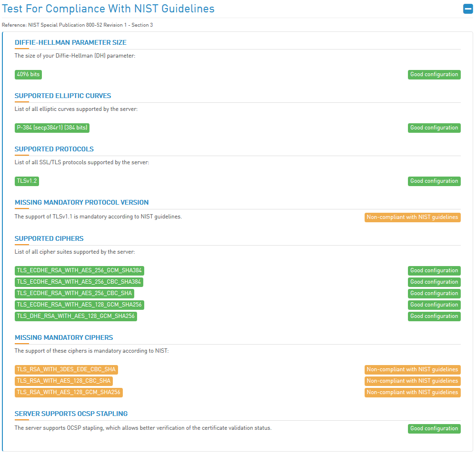Click the TLSv1.2 protocol badge
This screenshot has height=455, width=476.
pos(27,181)
